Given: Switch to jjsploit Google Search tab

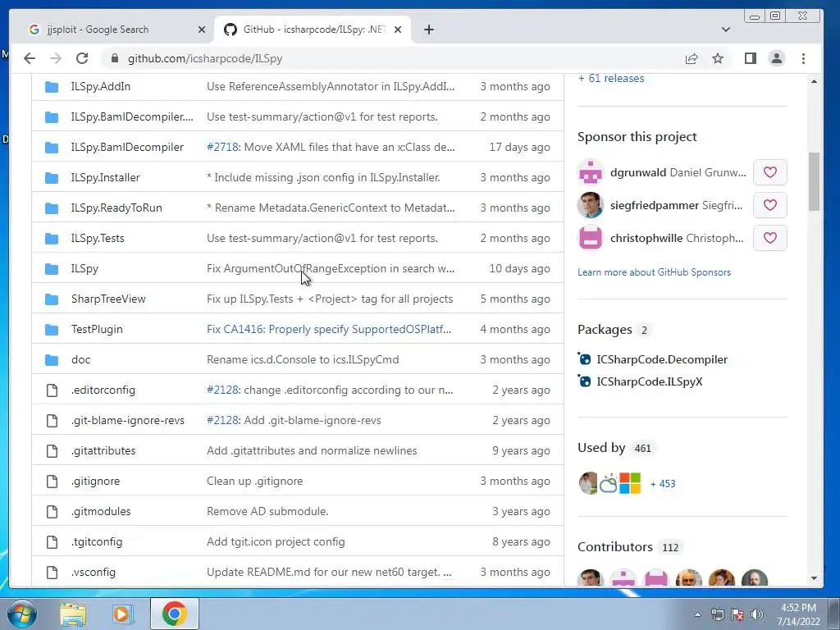Looking at the screenshot, I should 115,30.
